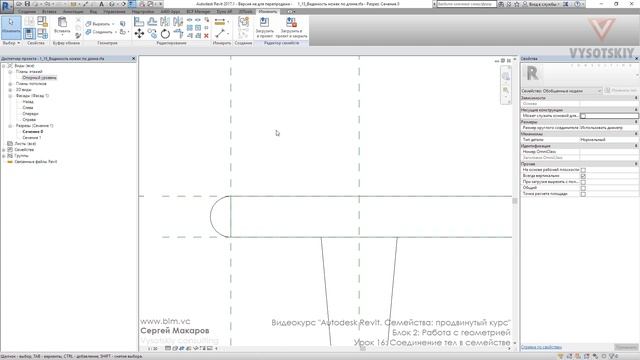Close the Properties panel
The height and width of the screenshot is (360, 640).
[x=636, y=59]
